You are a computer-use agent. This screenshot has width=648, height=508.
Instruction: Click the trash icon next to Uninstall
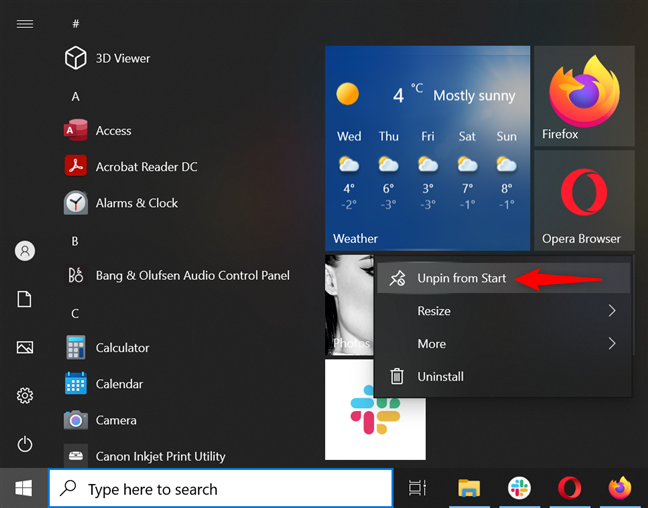tap(397, 376)
